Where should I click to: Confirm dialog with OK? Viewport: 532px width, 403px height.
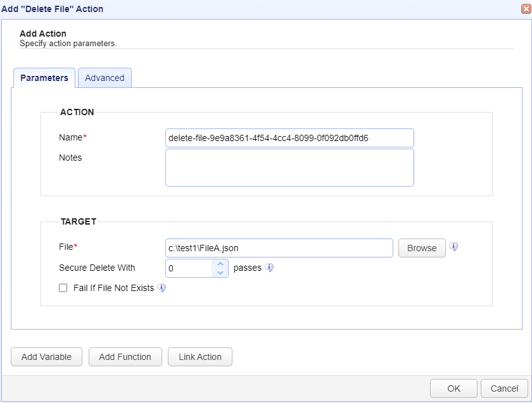[453, 388]
